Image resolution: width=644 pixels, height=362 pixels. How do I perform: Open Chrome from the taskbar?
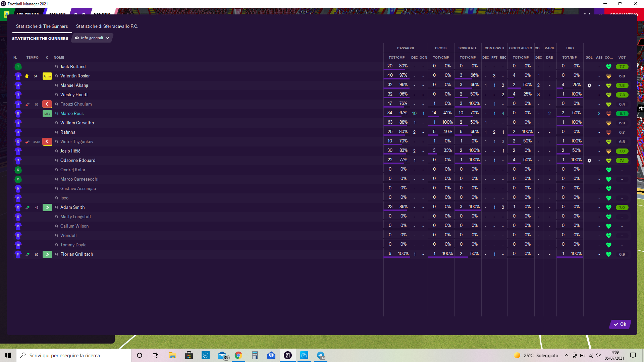[x=238, y=355]
